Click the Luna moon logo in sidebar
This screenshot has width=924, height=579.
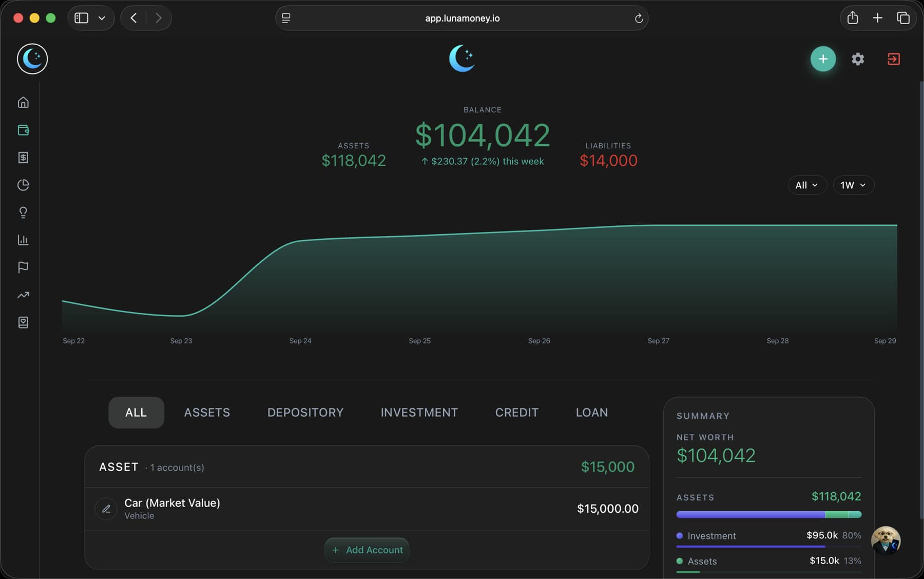pos(32,59)
